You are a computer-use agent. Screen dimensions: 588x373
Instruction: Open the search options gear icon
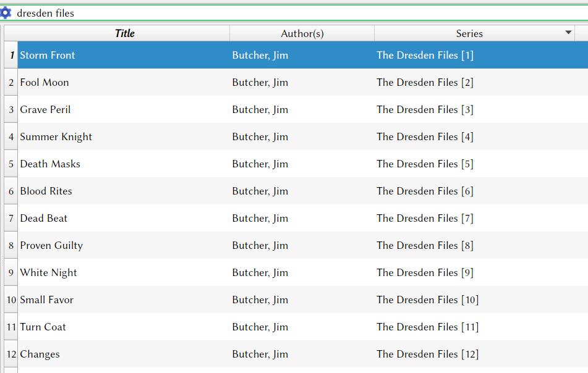[5, 13]
